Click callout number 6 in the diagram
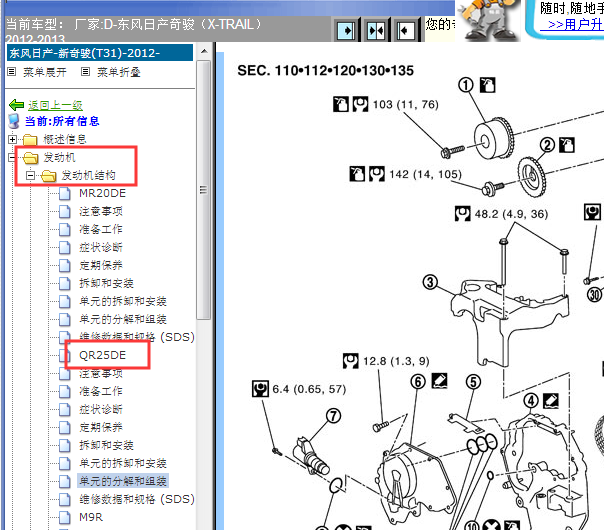Image resolution: width=604 pixels, height=530 pixels. [x=418, y=382]
